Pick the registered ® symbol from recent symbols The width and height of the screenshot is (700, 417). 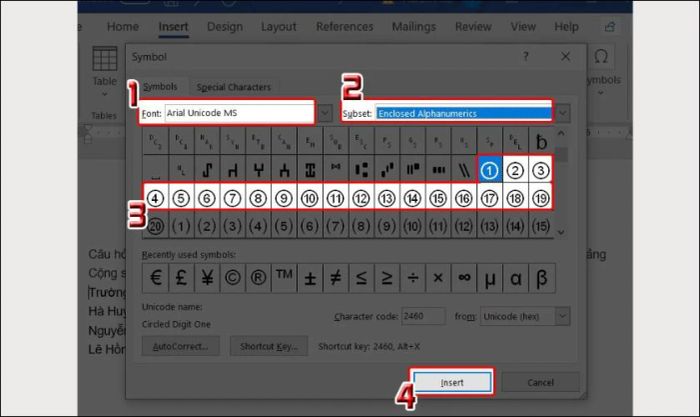(258, 278)
